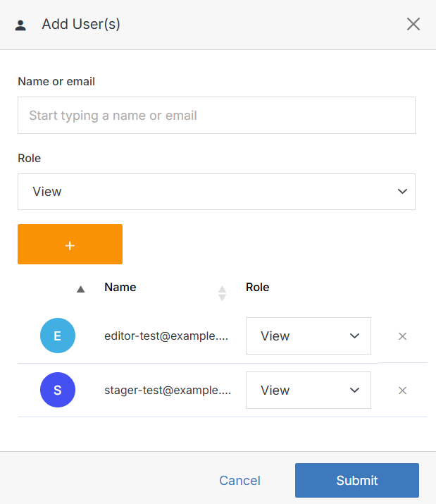
Task: Focus the Name or email input field
Action: (x=216, y=115)
